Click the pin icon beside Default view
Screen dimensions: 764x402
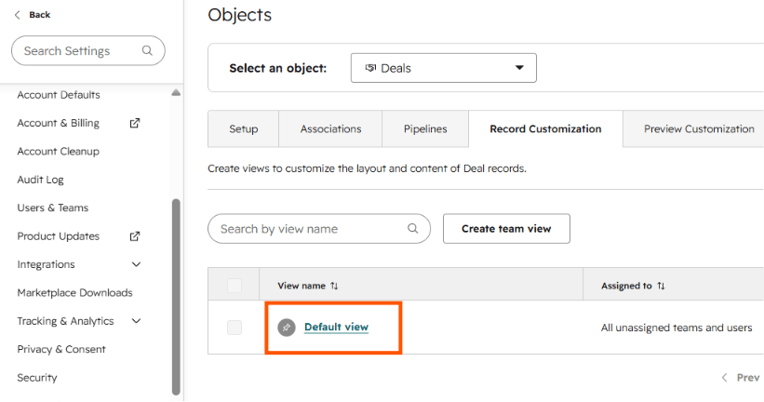click(286, 327)
